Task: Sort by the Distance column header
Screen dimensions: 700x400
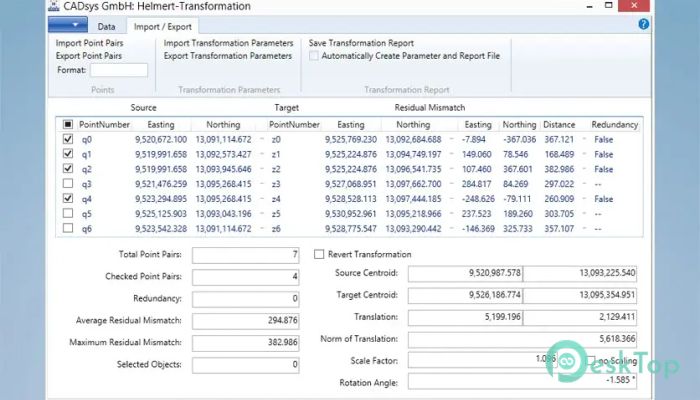Action: 561,125
